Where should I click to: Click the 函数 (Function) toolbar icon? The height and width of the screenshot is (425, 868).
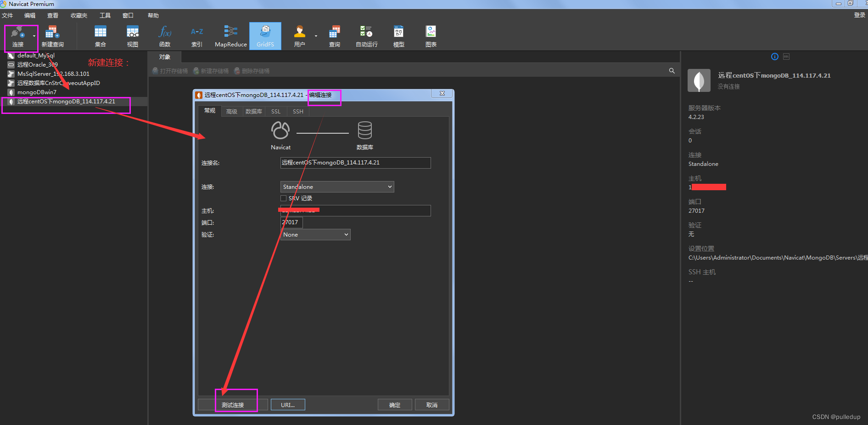pyautogui.click(x=165, y=36)
